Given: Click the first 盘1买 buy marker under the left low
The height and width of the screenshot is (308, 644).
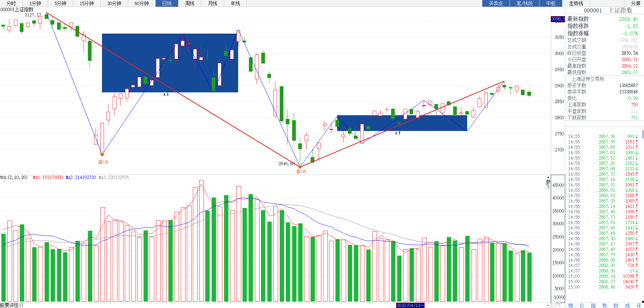Looking at the screenshot, I should pyautogui.click(x=103, y=162).
